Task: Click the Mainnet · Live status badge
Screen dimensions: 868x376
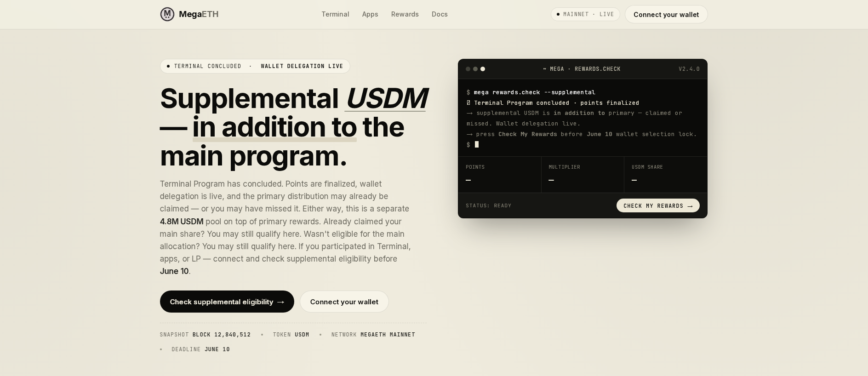Action: tap(585, 14)
